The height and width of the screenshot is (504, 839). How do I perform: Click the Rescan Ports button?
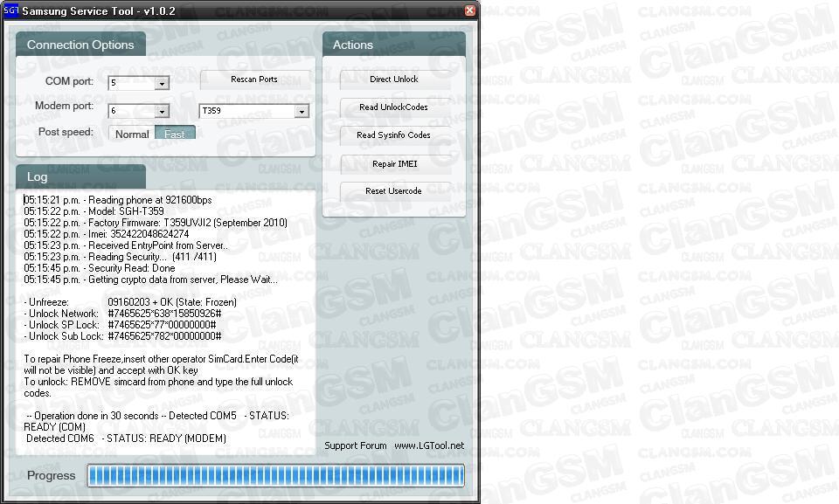pyautogui.click(x=254, y=79)
